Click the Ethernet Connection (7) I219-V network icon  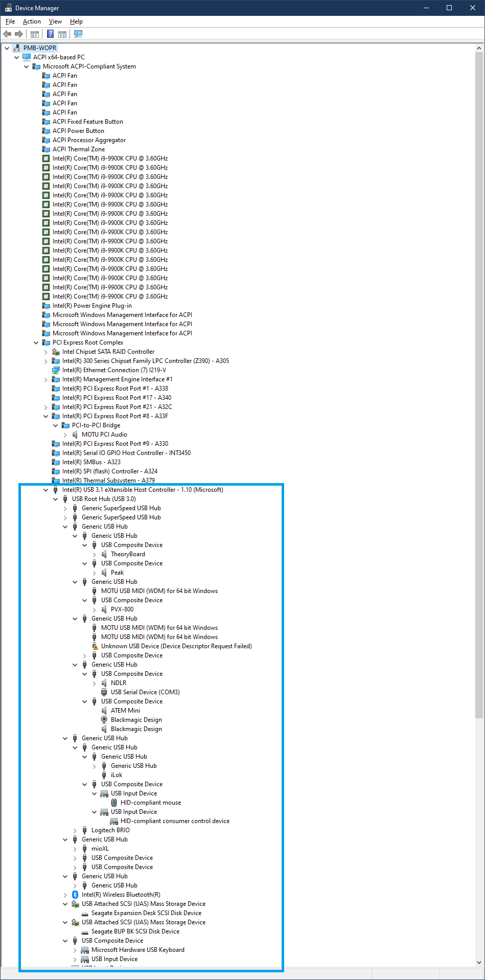[x=56, y=370]
